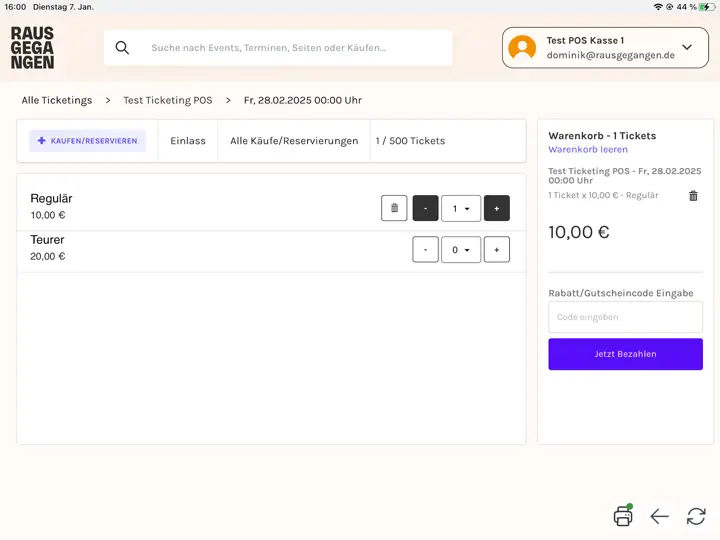Click the Rausgegangen logo
Screen dimensions: 720x540
tap(32, 48)
